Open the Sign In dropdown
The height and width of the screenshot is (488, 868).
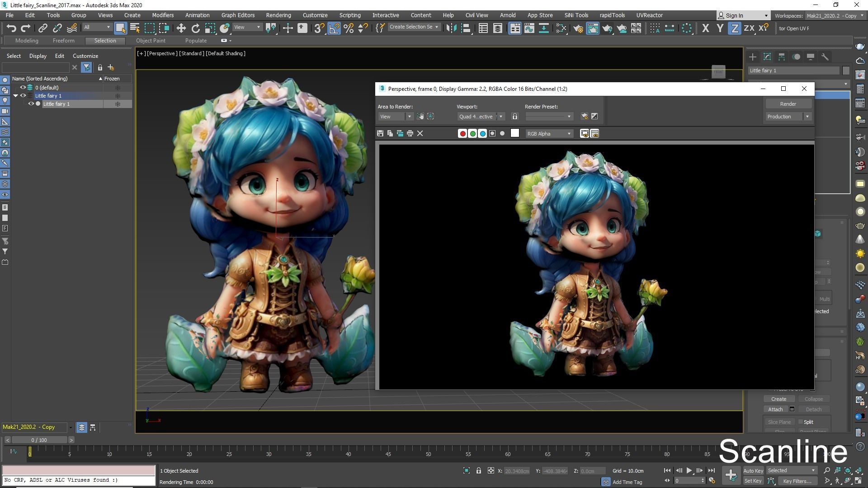[743, 15]
